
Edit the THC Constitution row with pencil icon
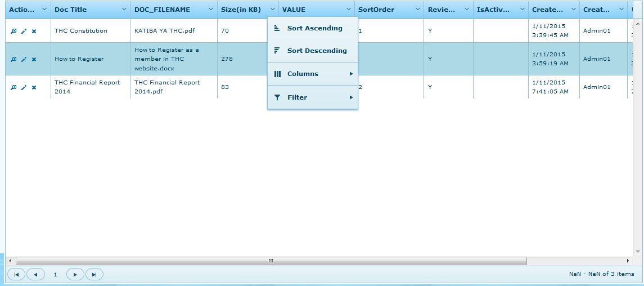point(24,31)
